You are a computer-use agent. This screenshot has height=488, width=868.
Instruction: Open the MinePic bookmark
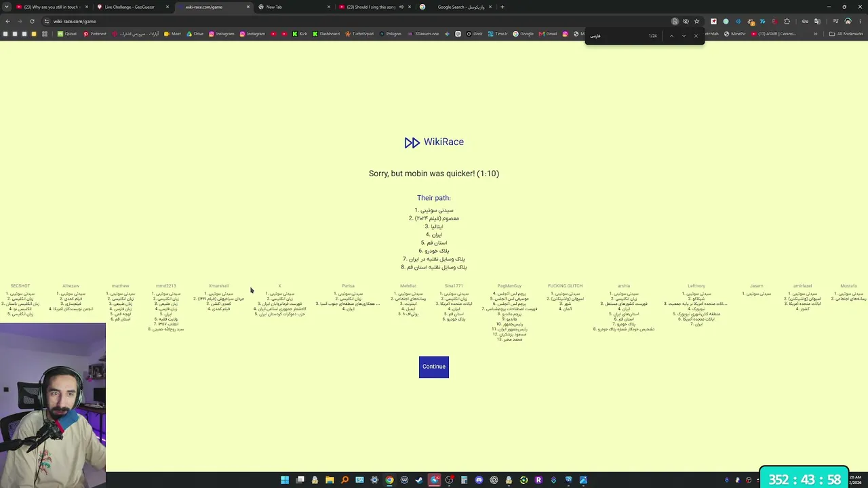734,34
